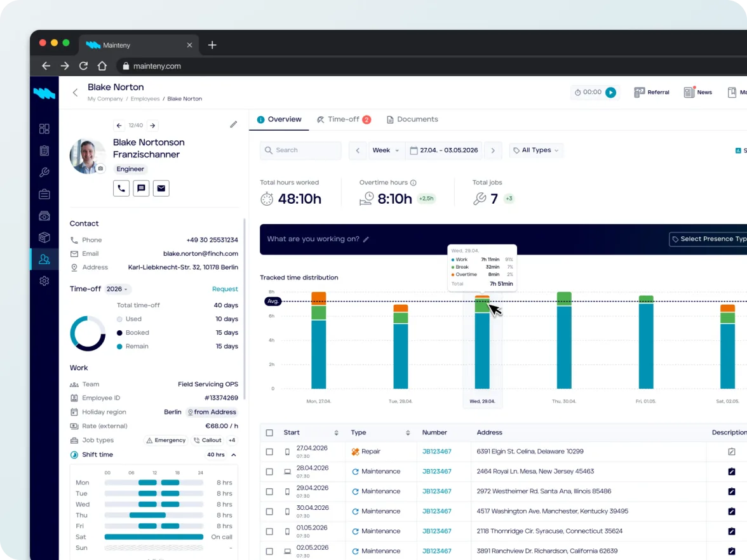Edit profile with the pencil icon
Screen dimensions: 747x560
[x=234, y=124]
